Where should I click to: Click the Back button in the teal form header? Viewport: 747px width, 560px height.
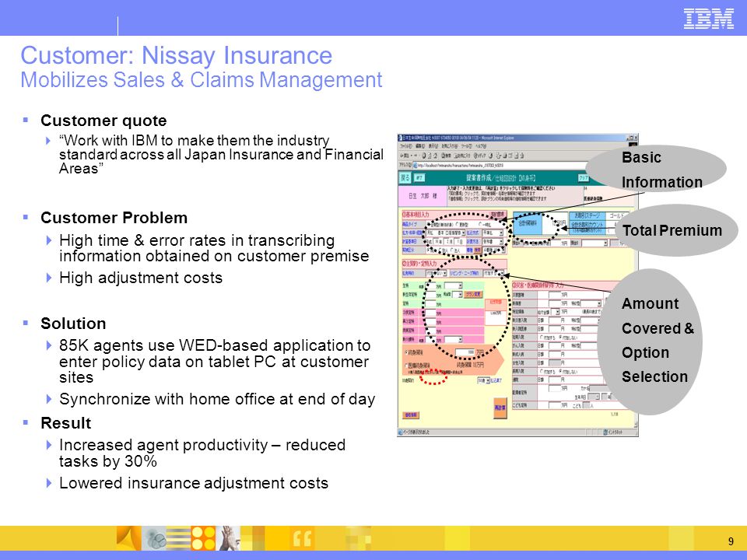point(405,177)
